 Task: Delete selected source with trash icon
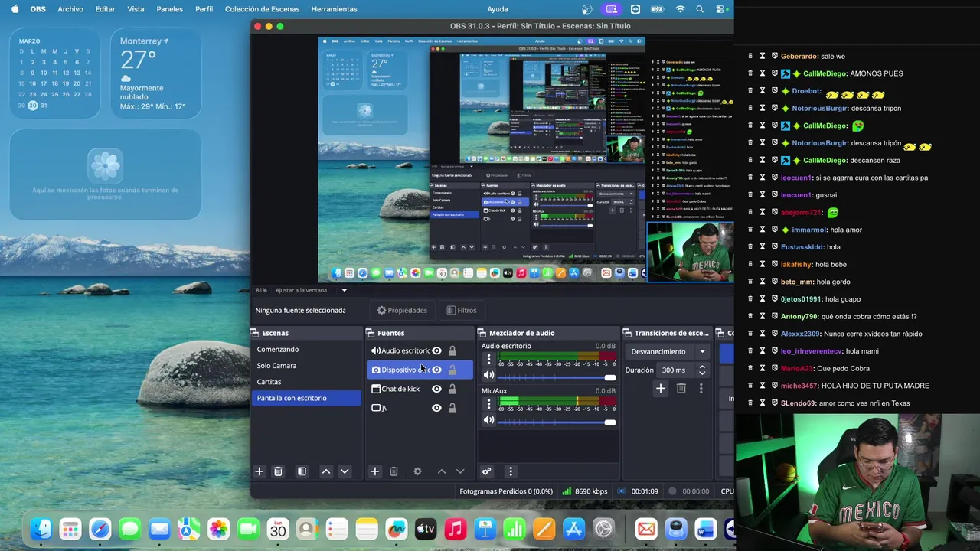coord(394,471)
